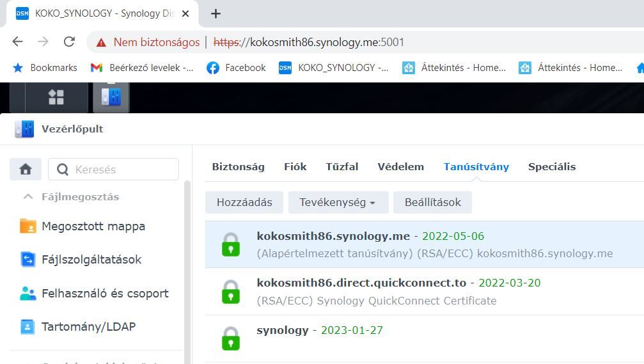Open a new browser tab
The height and width of the screenshot is (364, 644).
pyautogui.click(x=216, y=13)
